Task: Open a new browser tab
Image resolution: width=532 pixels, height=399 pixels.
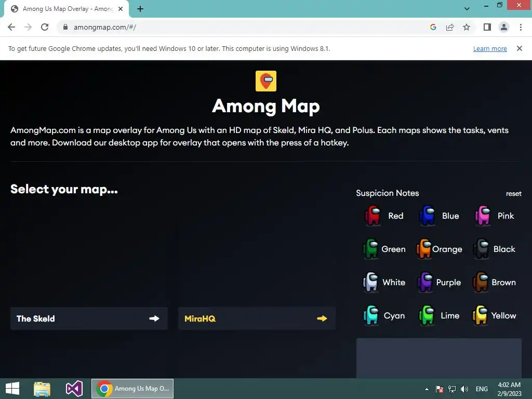Action: [140, 9]
